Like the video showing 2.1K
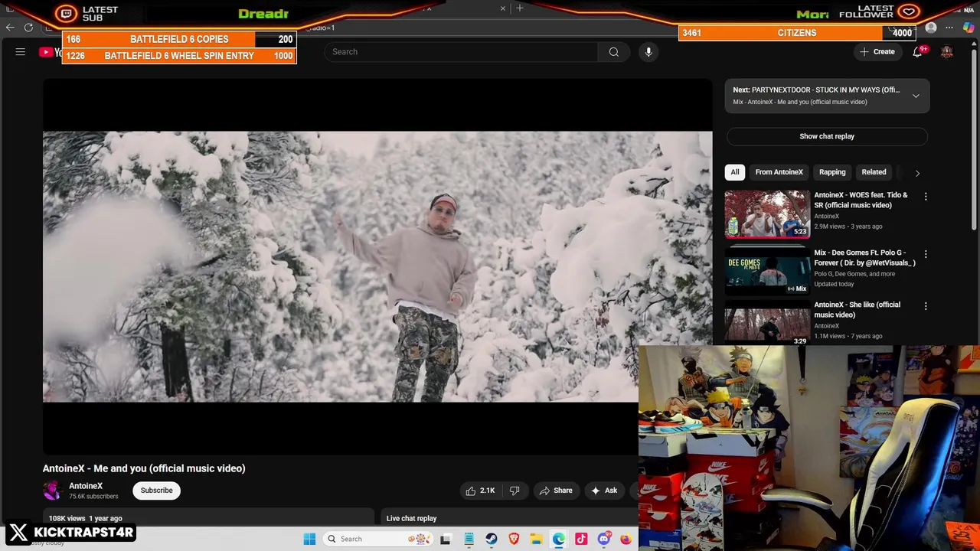980x551 pixels. [480, 491]
